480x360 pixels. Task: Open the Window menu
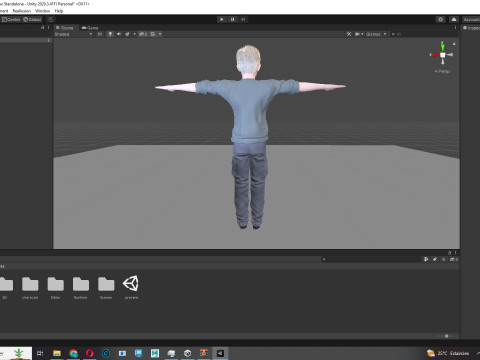click(42, 11)
